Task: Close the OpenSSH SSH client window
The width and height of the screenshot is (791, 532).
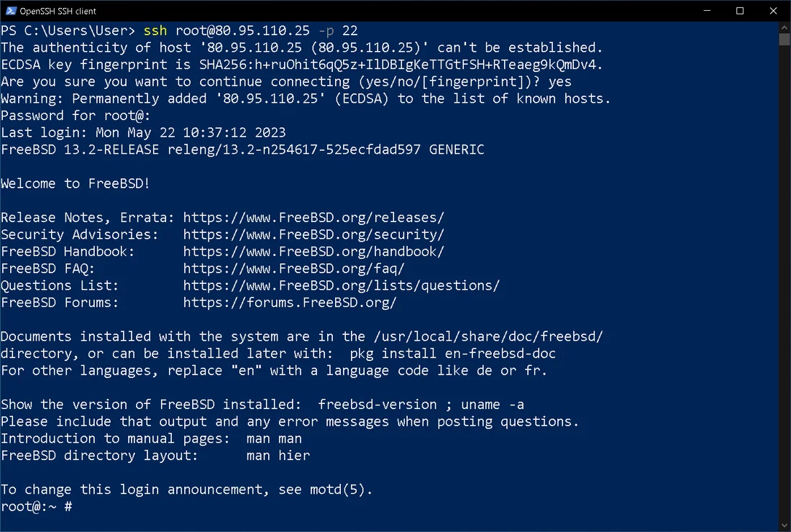Action: click(x=774, y=11)
